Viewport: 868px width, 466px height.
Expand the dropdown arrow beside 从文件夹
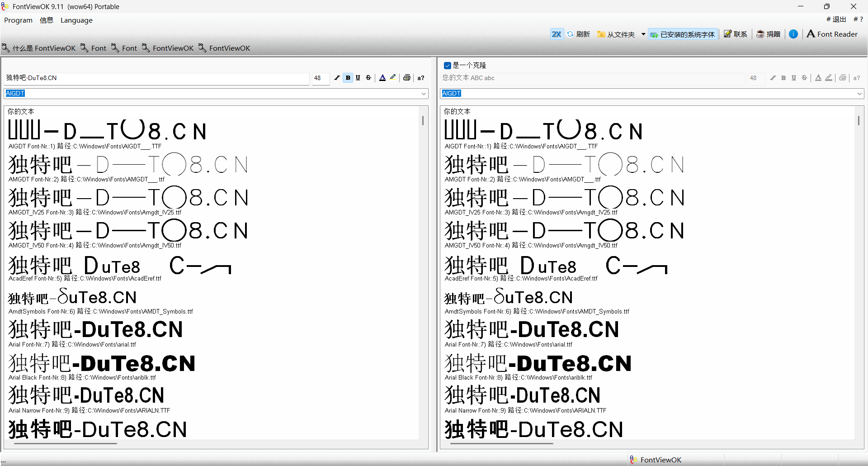click(643, 34)
